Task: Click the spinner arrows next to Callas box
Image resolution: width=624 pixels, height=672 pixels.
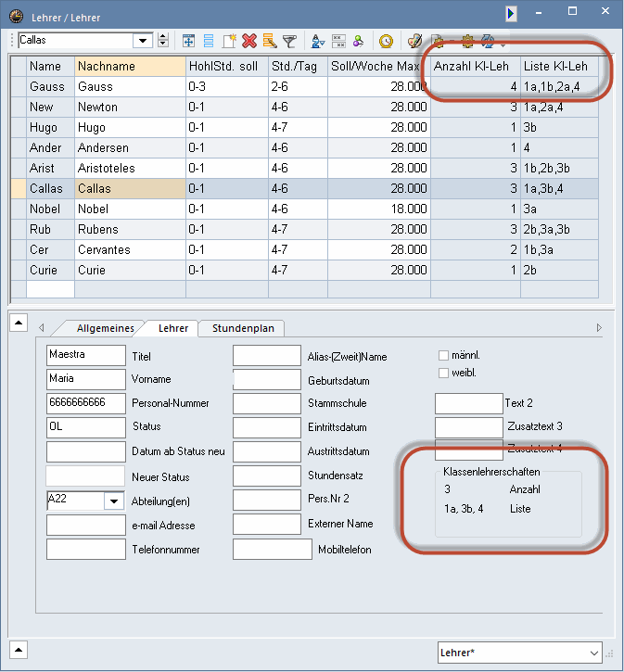Action: pos(163,41)
